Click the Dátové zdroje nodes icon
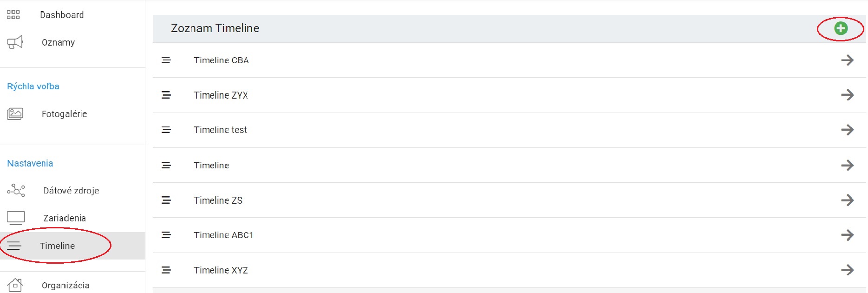 pyautogui.click(x=16, y=191)
